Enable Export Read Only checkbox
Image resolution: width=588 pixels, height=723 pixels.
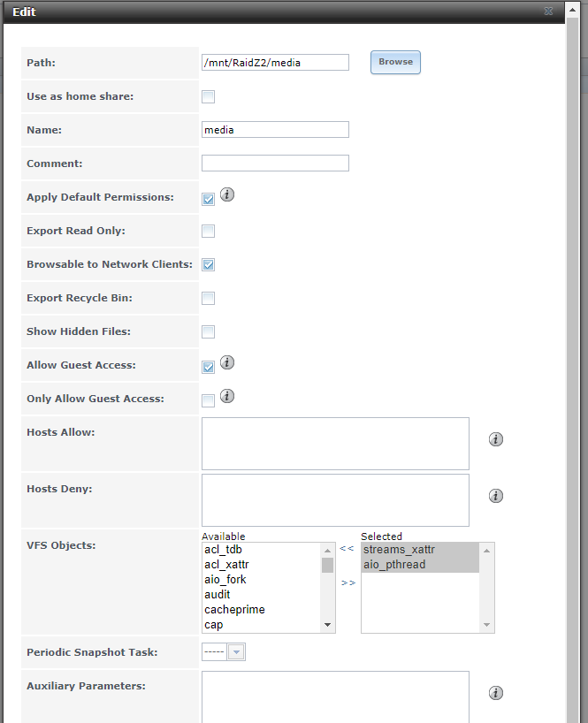[x=209, y=231]
